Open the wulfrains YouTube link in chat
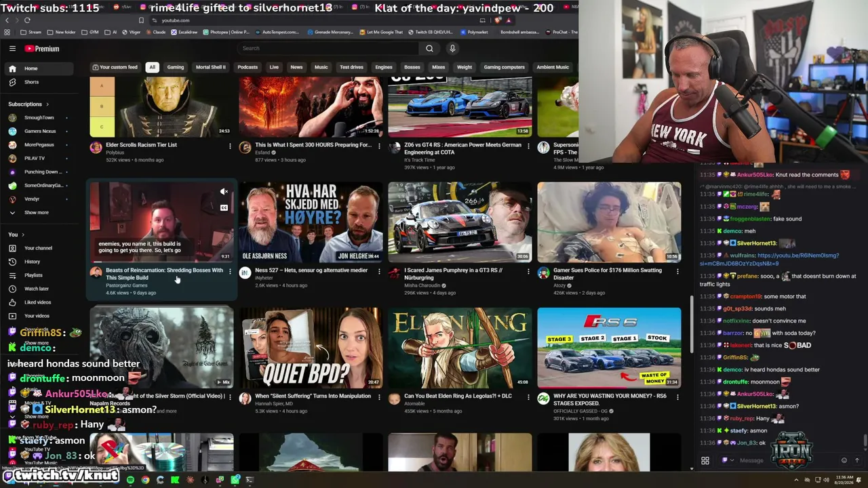Image resolution: width=868 pixels, height=488 pixels. click(x=770, y=260)
